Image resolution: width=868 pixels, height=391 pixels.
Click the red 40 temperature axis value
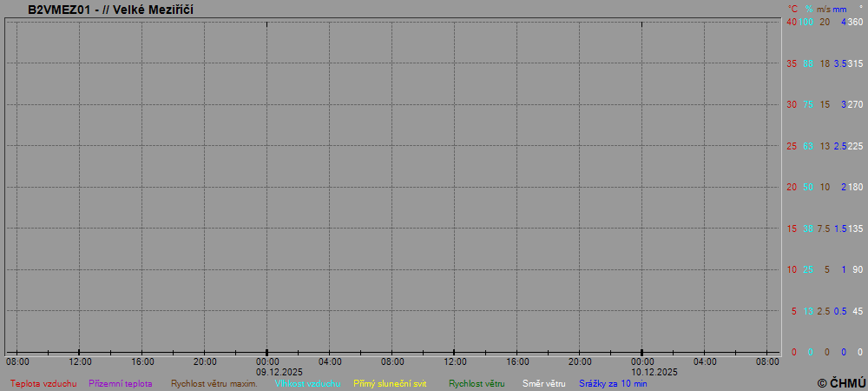click(x=792, y=22)
